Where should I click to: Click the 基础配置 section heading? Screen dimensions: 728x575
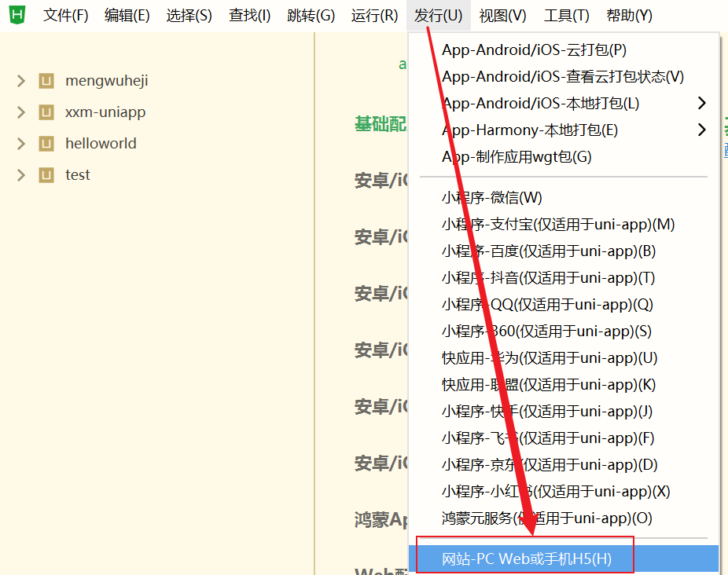point(381,124)
